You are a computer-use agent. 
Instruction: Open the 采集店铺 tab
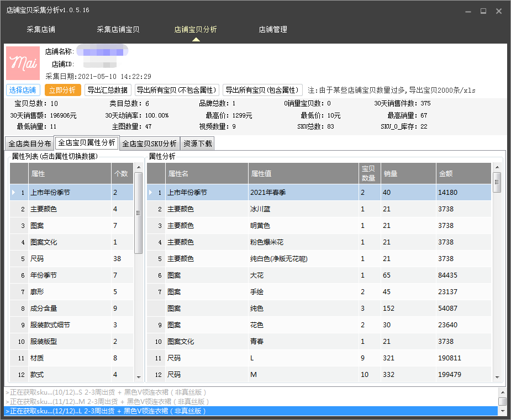[x=41, y=30]
